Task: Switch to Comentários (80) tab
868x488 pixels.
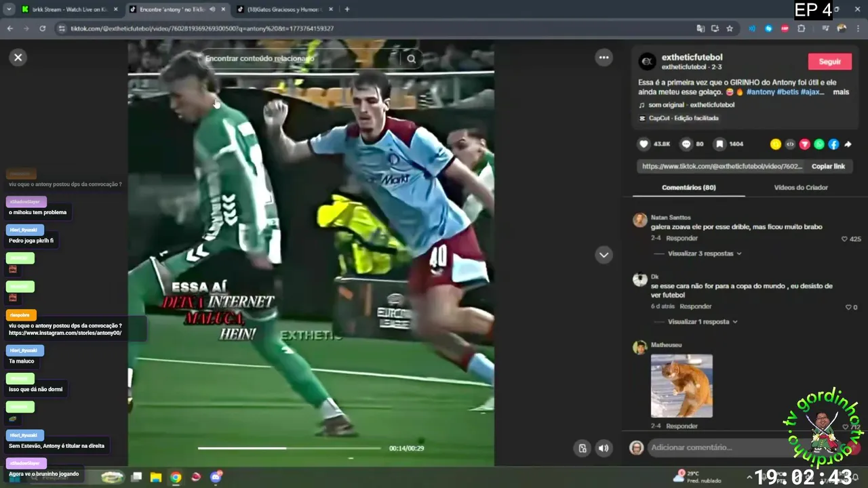Action: (688, 188)
